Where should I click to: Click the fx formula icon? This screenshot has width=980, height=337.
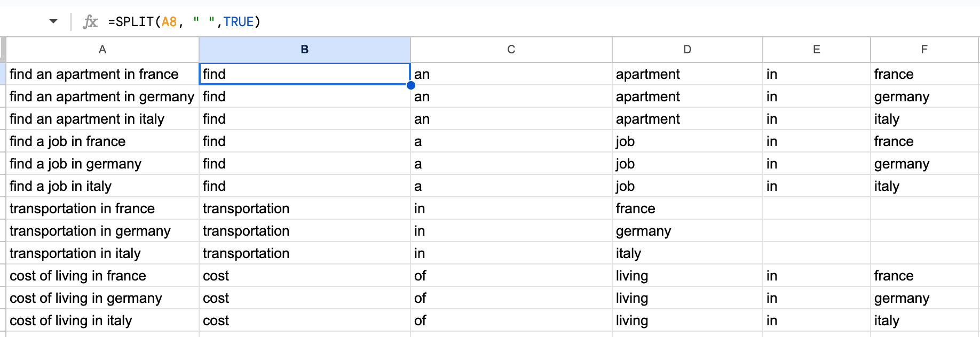pyautogui.click(x=90, y=21)
